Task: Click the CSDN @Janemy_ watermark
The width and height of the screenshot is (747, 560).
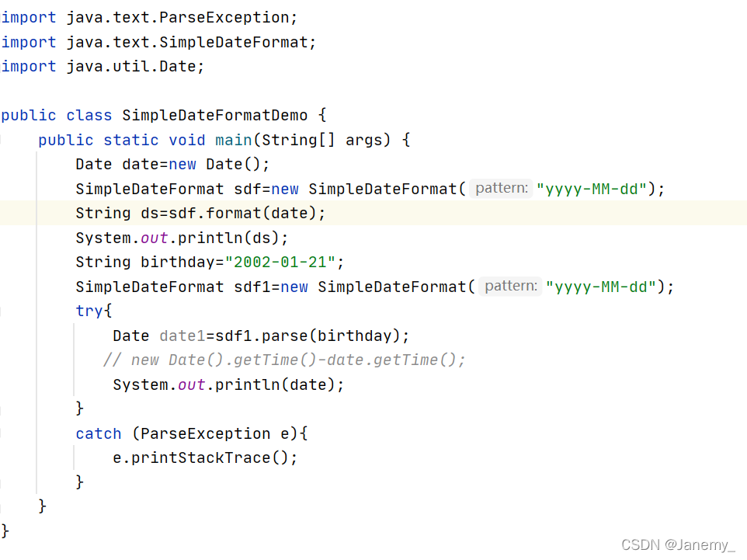Action: coord(678,544)
